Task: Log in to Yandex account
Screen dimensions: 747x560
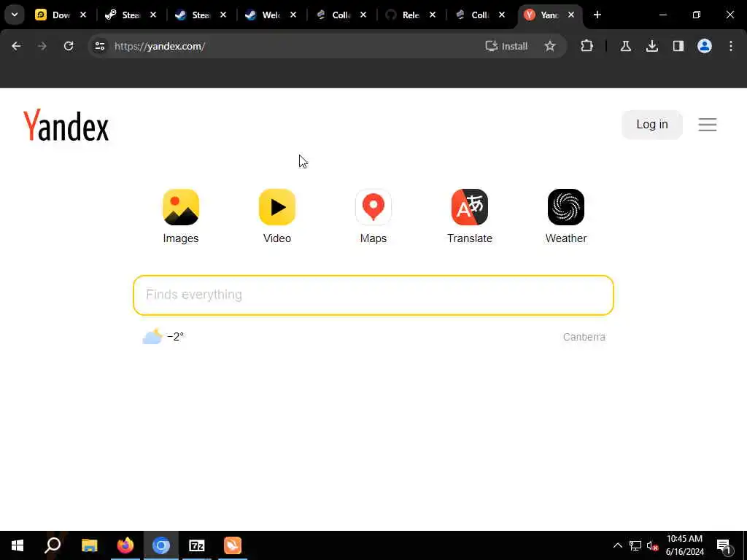Action: click(651, 124)
